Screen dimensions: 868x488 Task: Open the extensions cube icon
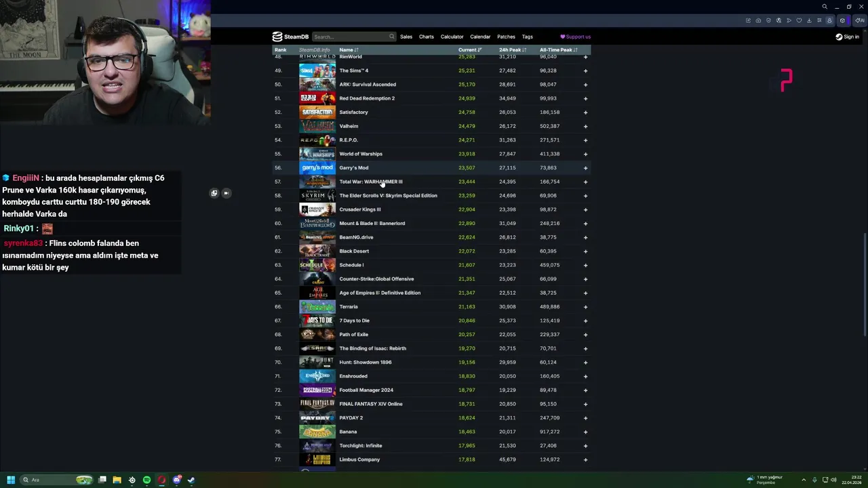coord(843,20)
